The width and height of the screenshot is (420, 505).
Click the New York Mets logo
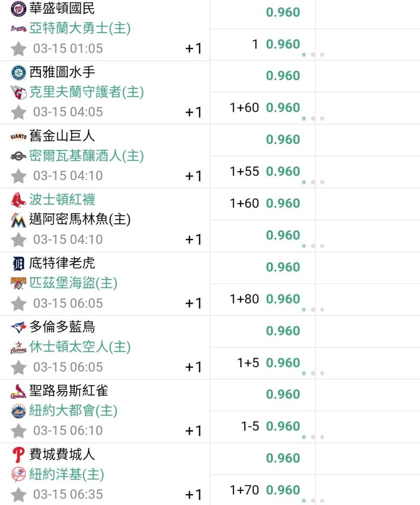tap(18, 411)
